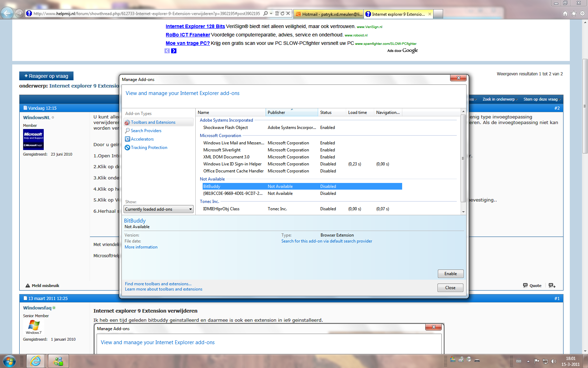Open Find more toolbars and extensions link
The height and width of the screenshot is (368, 588).
pyautogui.click(x=158, y=284)
